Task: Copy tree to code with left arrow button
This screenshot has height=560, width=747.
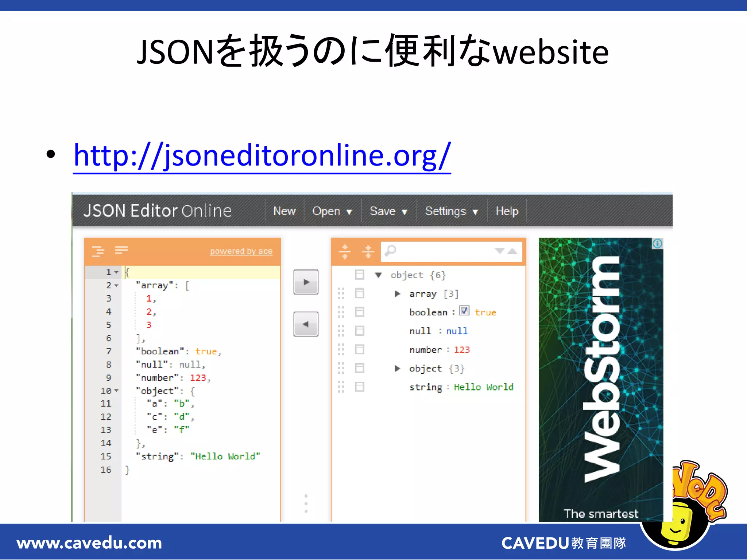Action: (x=306, y=324)
